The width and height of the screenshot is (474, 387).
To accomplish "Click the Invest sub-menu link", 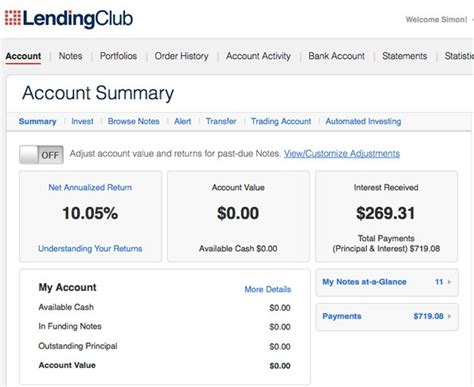I will (x=82, y=121).
